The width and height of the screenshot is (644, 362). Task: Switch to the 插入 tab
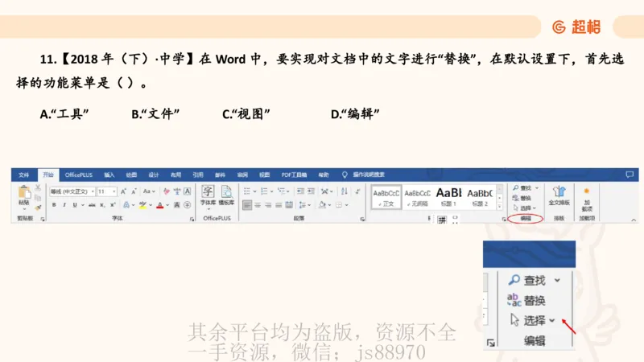(x=109, y=175)
